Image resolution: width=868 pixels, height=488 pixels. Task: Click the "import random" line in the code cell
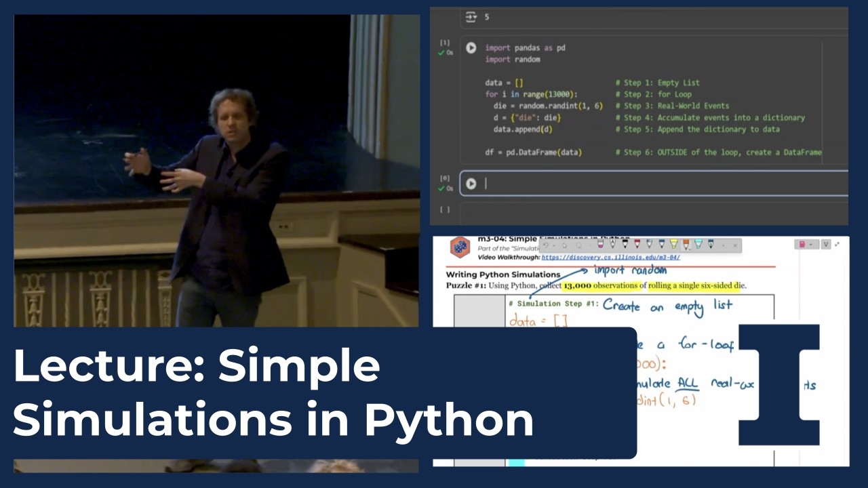513,60
